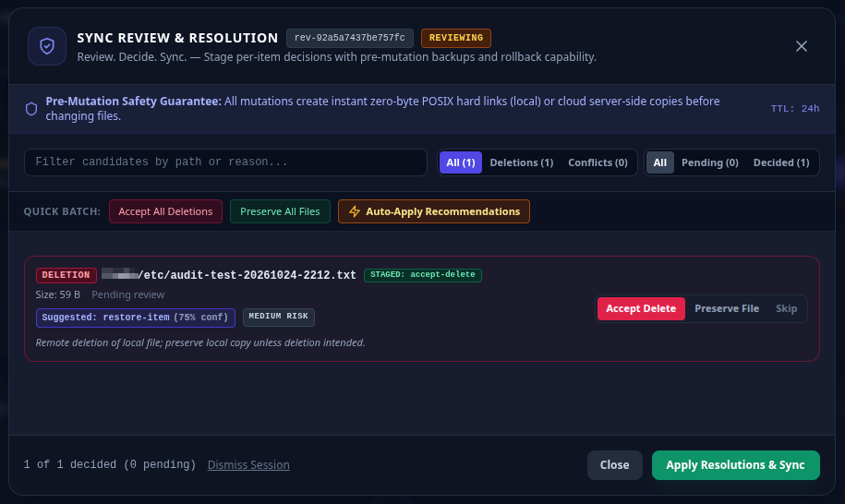This screenshot has height=504, width=845.
Task: Click the rev-92a5a7437be757fc revision badge
Action: click(x=350, y=38)
